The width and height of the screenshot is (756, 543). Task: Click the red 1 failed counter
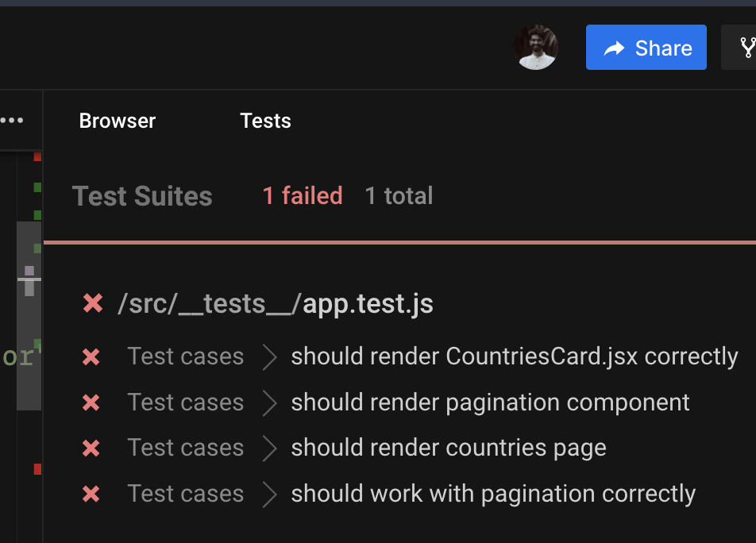(302, 195)
